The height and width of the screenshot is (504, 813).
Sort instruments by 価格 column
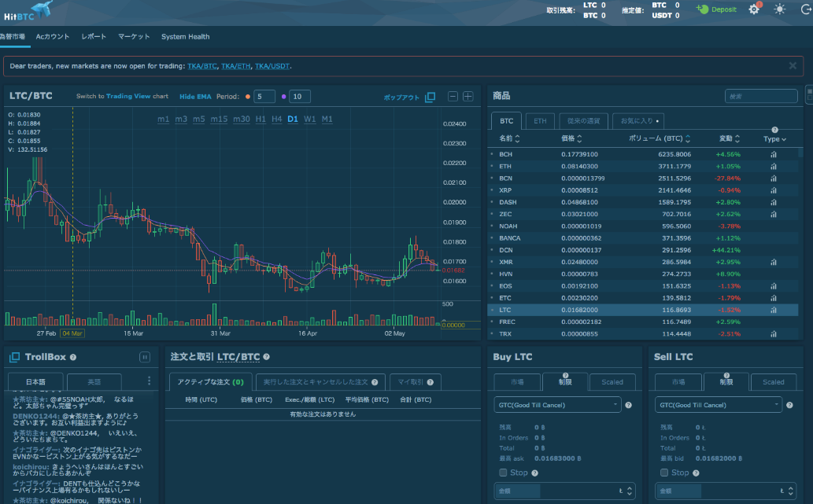click(571, 139)
